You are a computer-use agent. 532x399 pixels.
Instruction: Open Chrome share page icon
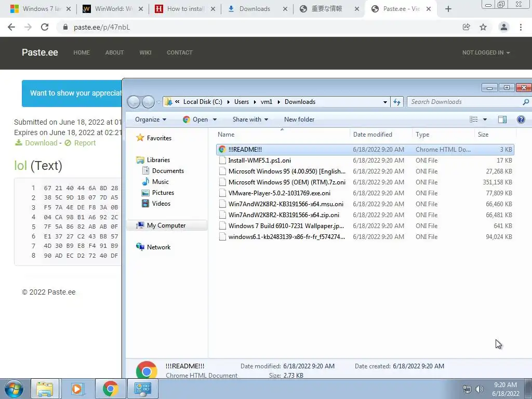[x=467, y=27]
